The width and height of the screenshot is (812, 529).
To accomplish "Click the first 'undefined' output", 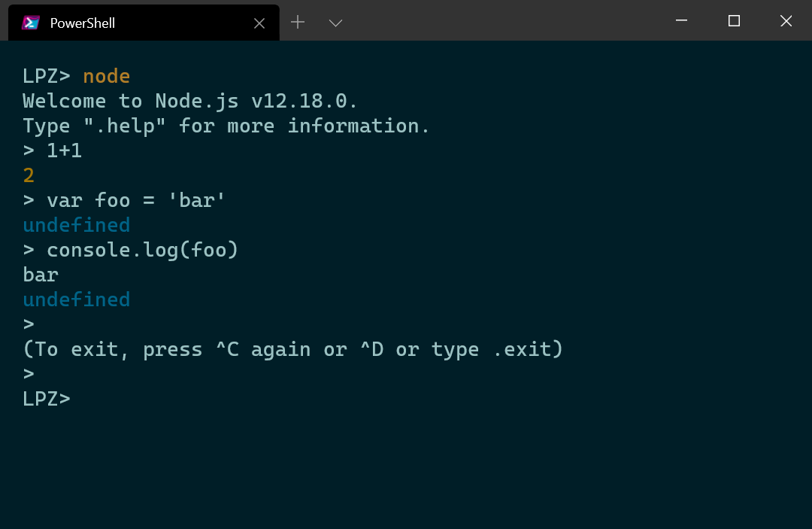I will tap(76, 226).
